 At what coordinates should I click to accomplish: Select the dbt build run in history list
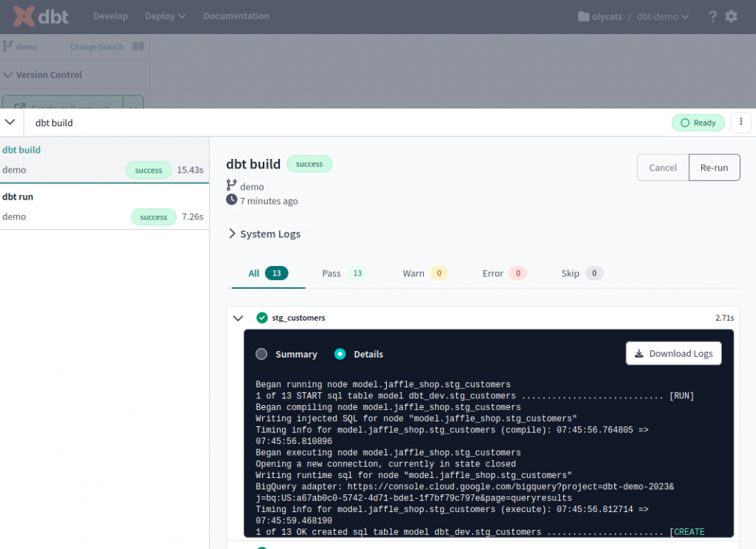point(104,160)
